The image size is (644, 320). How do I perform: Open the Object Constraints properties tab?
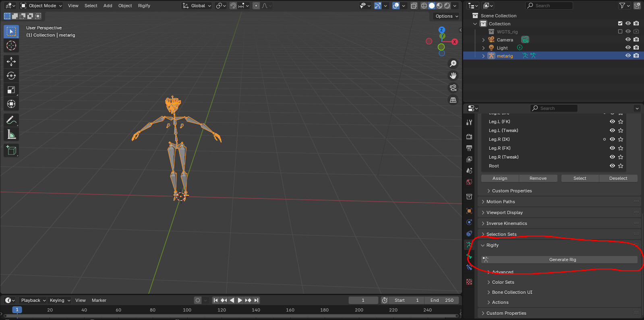point(469,233)
